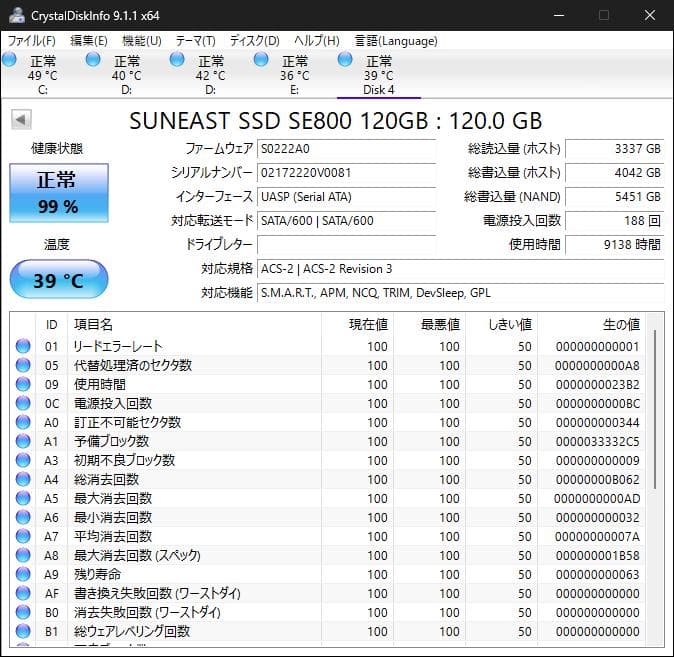Viewport: 674px width, 657px height.
Task: Open the ファイル(F) menu
Action: point(32,41)
